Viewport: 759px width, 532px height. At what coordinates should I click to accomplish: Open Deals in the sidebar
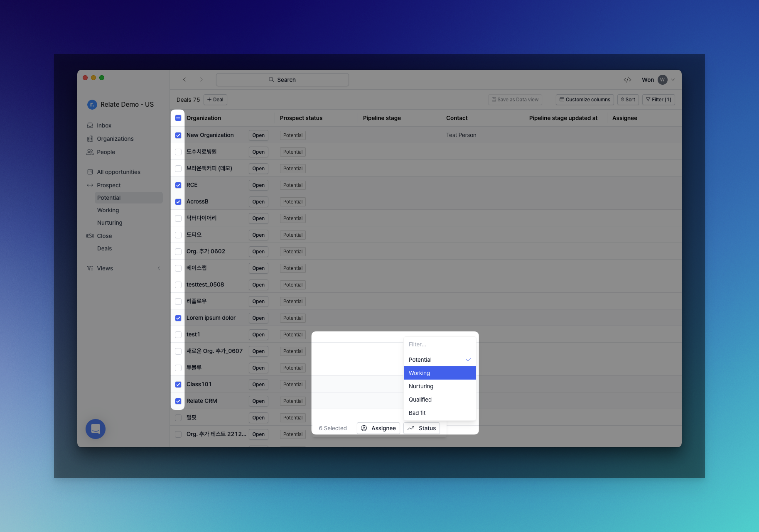tap(104, 248)
